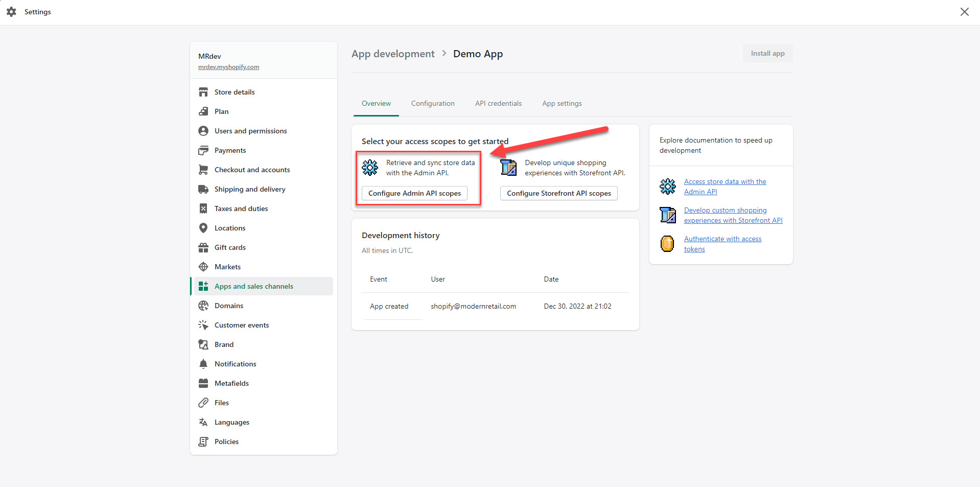The height and width of the screenshot is (487, 980).
Task: Click the Notifications bell icon
Action: (203, 364)
